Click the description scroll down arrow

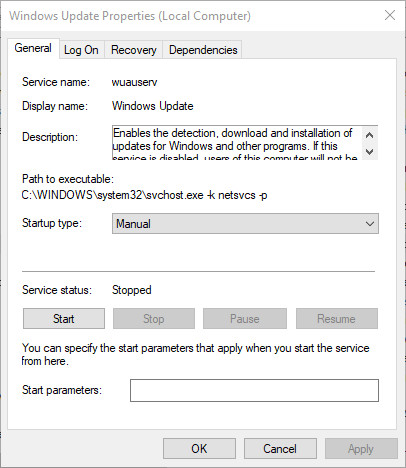[x=369, y=152]
